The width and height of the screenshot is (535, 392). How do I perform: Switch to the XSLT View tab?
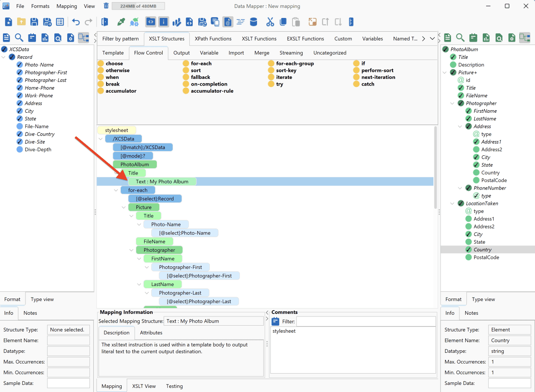click(x=144, y=386)
